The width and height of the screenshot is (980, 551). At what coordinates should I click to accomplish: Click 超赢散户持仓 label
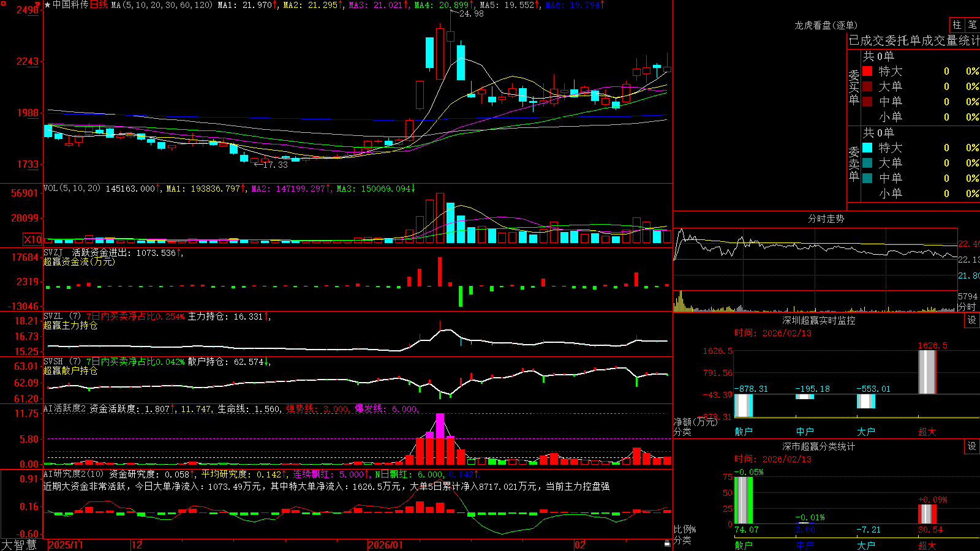(70, 370)
